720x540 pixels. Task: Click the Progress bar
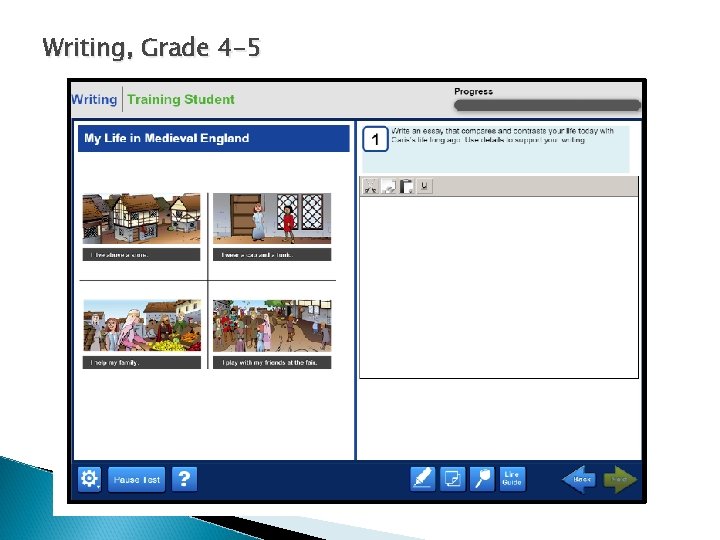(547, 106)
